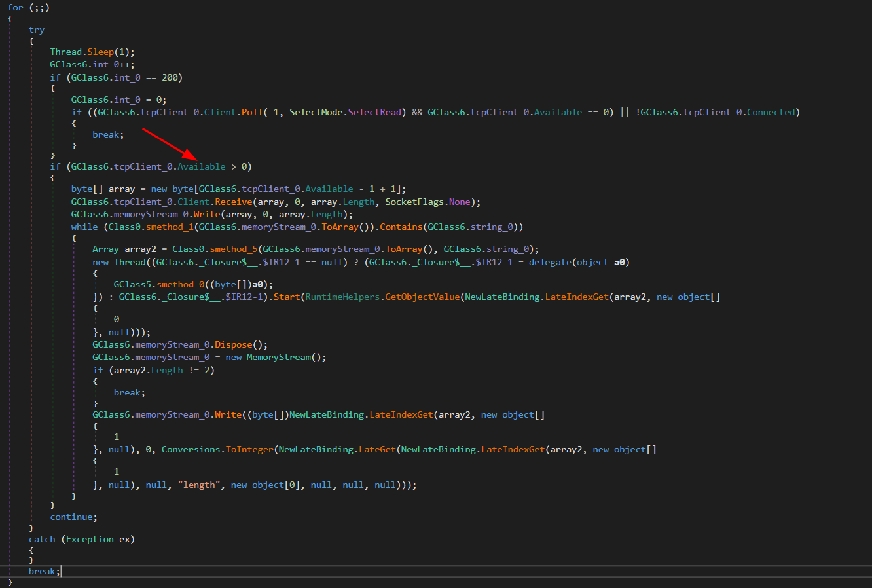Screen dimensions: 872x588
Task: Click the GetObjectValue method
Action: 422,297
